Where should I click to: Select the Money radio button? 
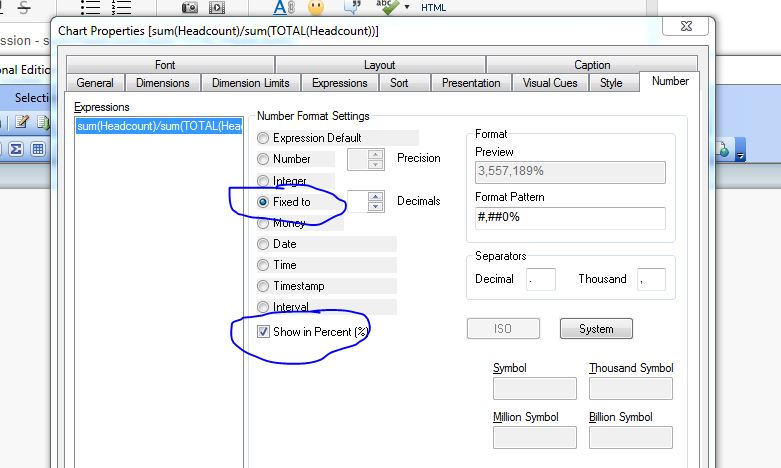262,223
